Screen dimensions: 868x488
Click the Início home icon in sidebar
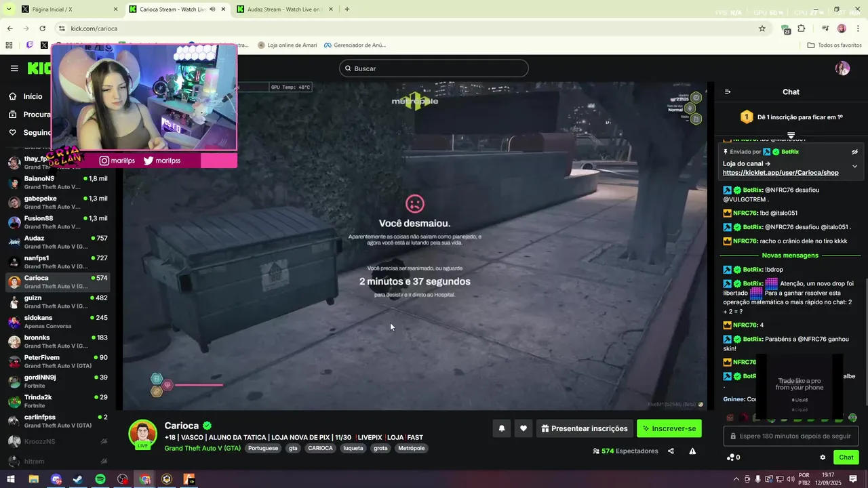(13, 96)
